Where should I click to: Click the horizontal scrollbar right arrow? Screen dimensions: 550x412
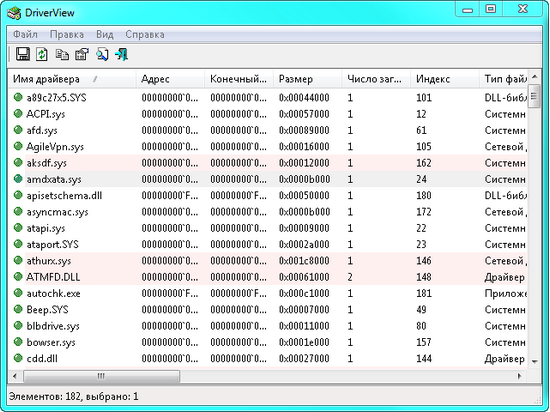(519, 376)
